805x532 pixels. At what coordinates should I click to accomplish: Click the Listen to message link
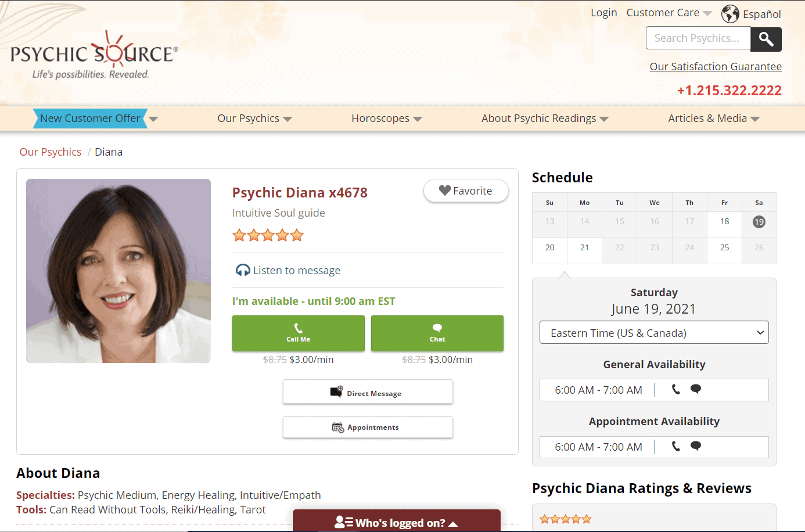(297, 271)
